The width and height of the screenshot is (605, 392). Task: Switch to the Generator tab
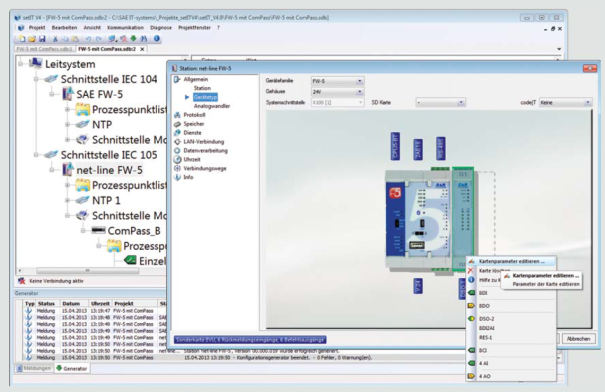[x=72, y=368]
